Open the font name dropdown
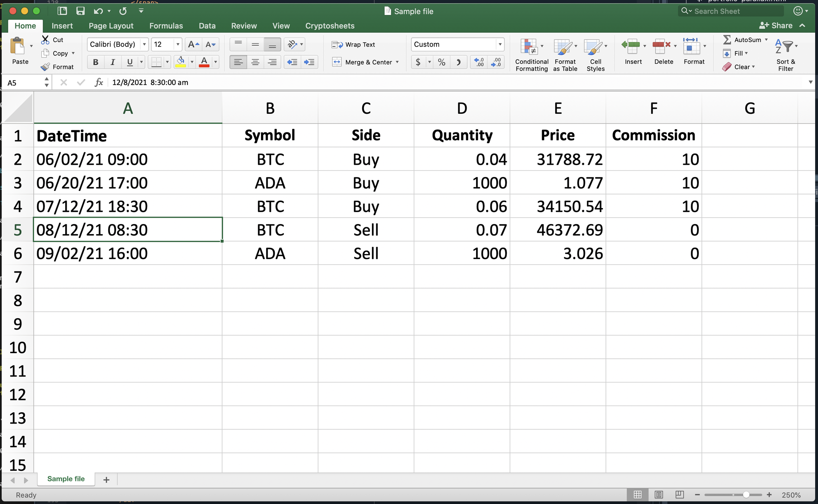This screenshot has width=818, height=504. pyautogui.click(x=144, y=44)
